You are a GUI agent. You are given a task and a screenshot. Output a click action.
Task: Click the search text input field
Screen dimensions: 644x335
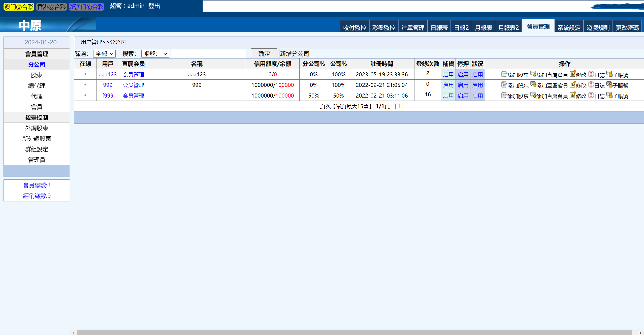pos(208,54)
